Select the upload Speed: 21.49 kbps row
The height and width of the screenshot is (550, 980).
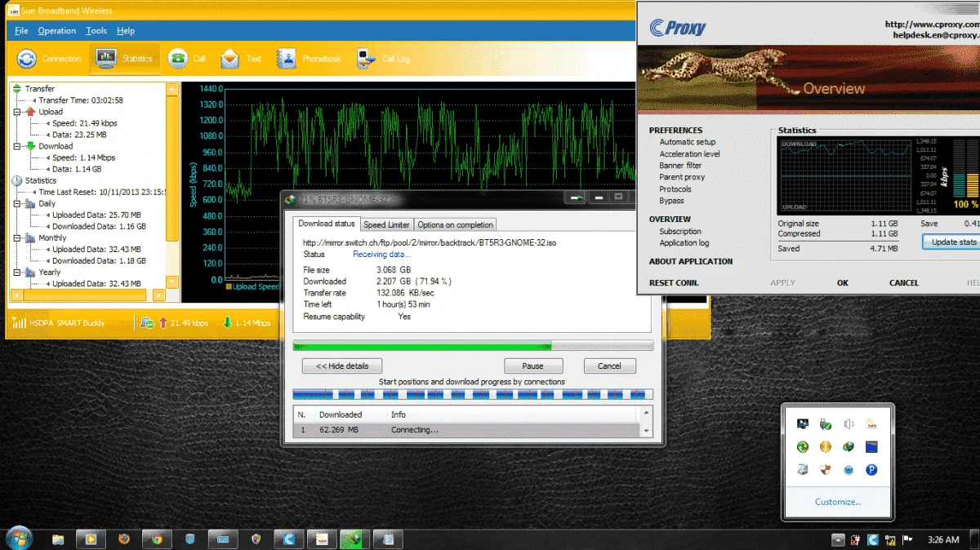85,123
